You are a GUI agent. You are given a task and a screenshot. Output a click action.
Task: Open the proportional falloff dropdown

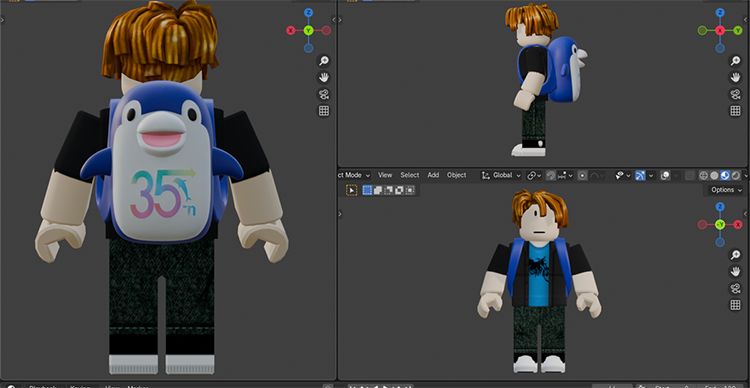597,176
